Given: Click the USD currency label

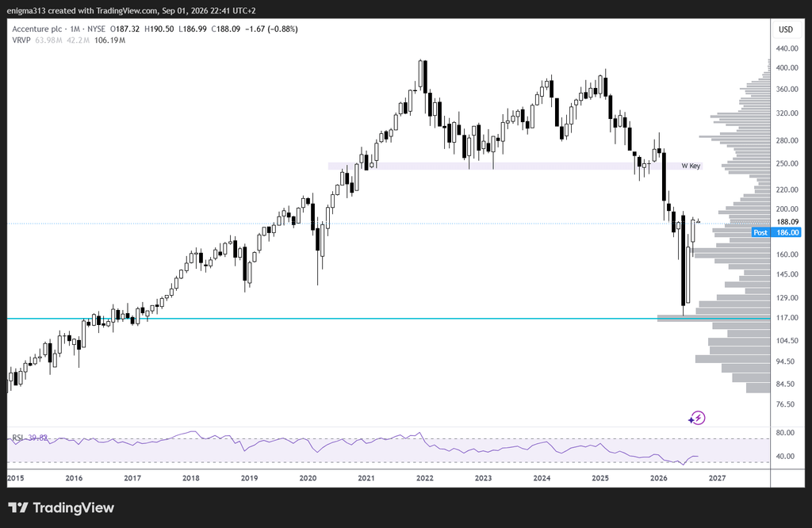Looking at the screenshot, I should 786,29.
